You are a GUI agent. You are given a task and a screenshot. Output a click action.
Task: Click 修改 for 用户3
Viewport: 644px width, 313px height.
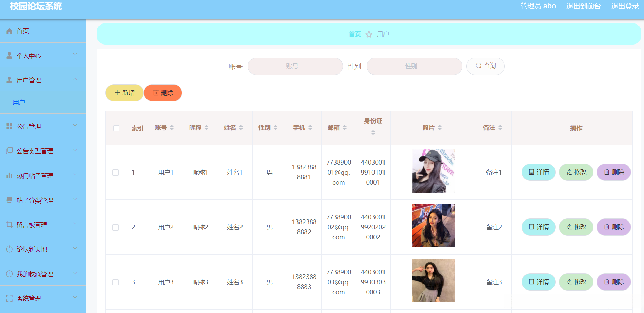(x=576, y=282)
